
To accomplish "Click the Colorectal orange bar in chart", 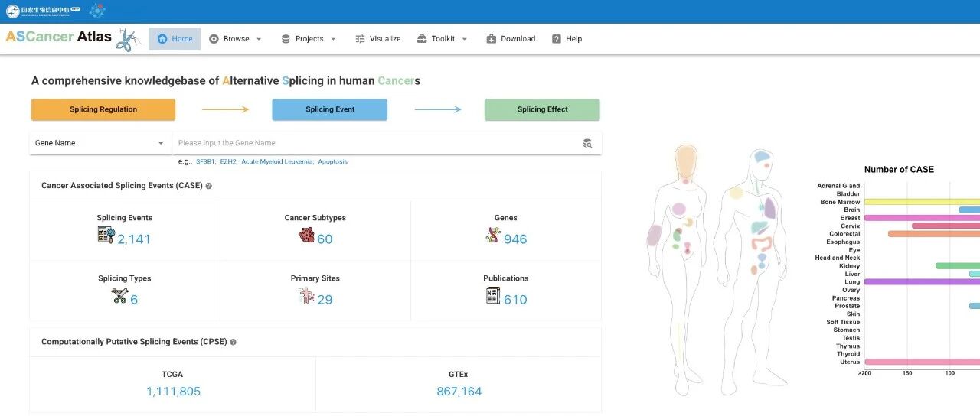I will coord(934,234).
